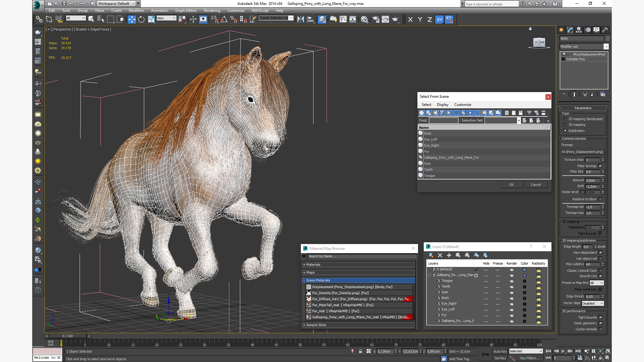Select 3D mapping type radio
Image resolution: width=644 pixels, height=362 pixels.
(x=565, y=125)
